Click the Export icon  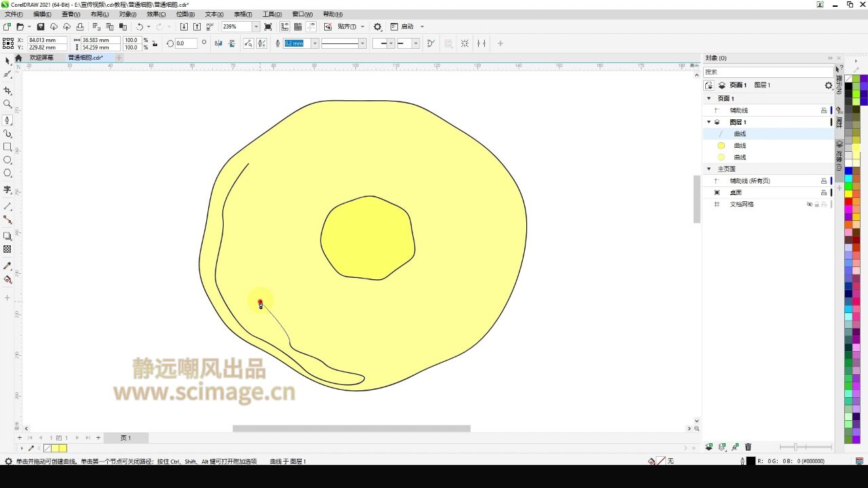click(x=197, y=26)
